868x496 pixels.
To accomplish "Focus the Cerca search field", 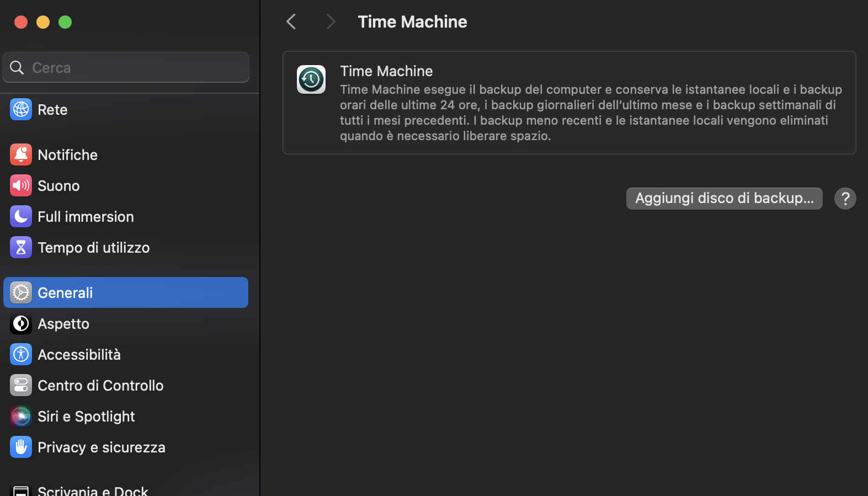I will 126,67.
